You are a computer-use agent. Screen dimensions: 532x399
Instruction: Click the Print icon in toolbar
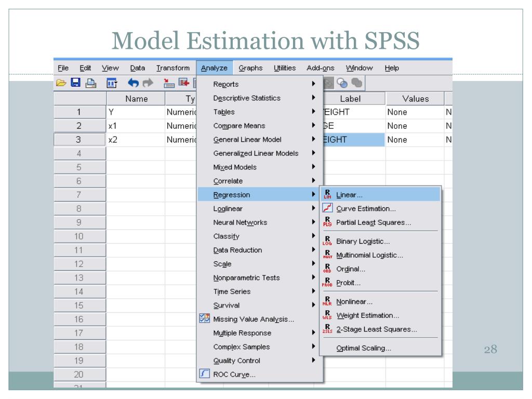[90, 83]
